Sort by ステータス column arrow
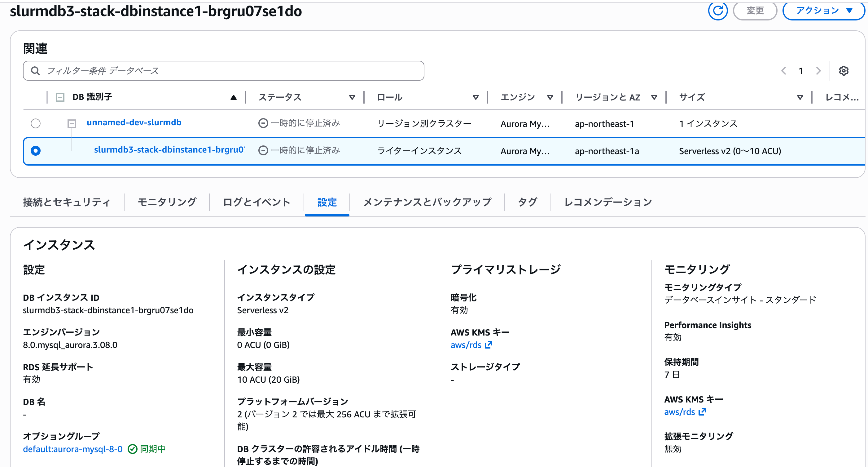 (352, 97)
